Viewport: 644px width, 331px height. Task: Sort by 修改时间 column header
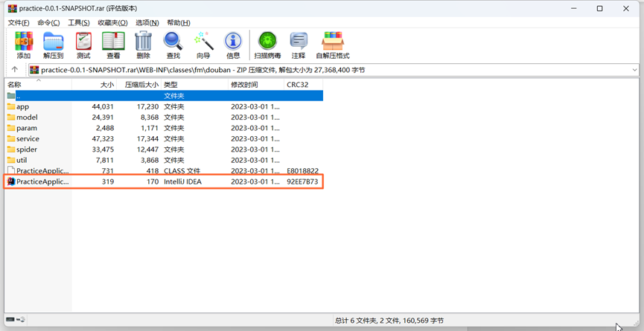tap(244, 85)
